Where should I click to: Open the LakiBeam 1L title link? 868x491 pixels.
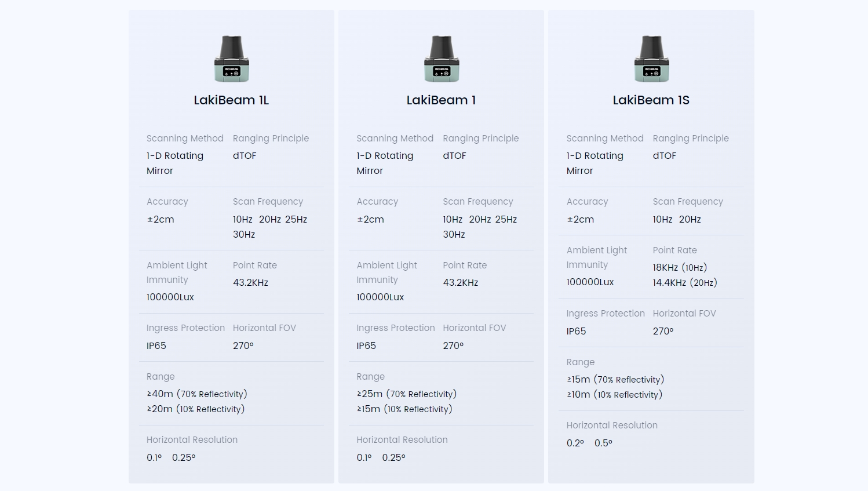(x=231, y=100)
